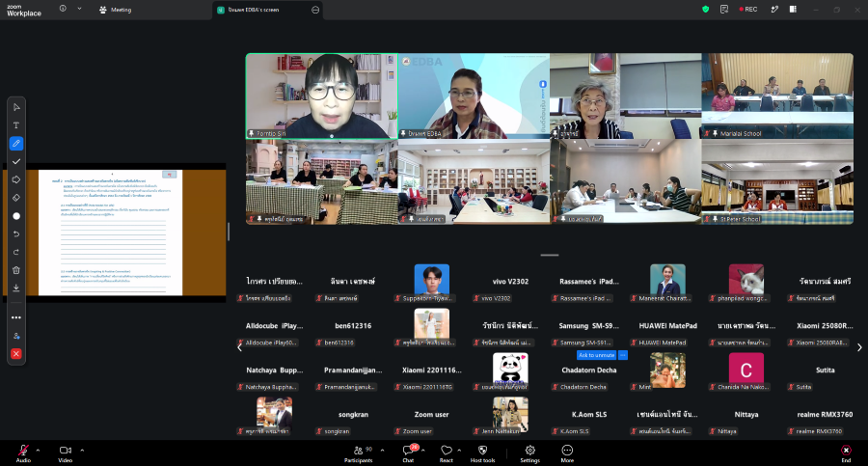The width and height of the screenshot is (868, 466).
Task: Open meeting Settings gear
Action: pos(529,453)
